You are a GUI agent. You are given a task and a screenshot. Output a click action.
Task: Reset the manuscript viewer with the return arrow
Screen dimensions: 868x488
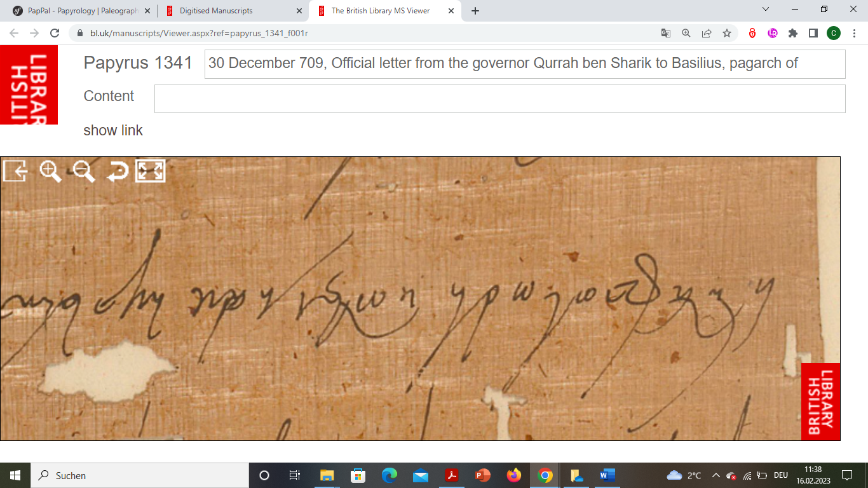click(x=117, y=171)
